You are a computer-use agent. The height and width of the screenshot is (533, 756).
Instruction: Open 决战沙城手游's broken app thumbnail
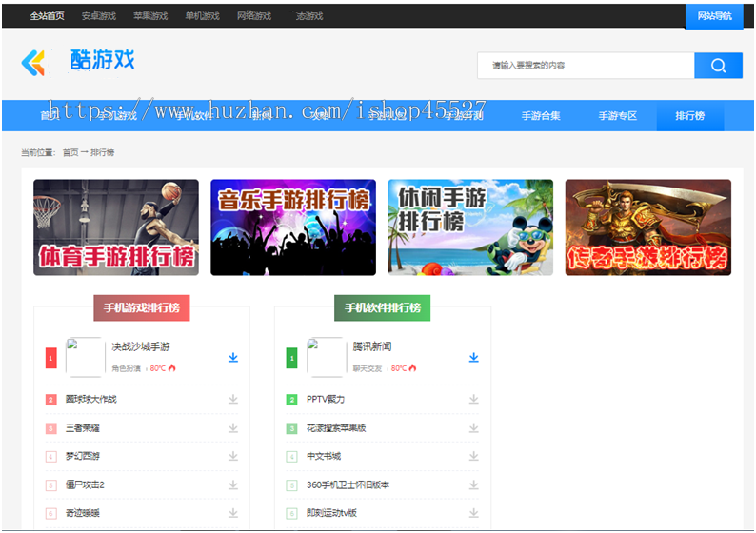click(85, 357)
